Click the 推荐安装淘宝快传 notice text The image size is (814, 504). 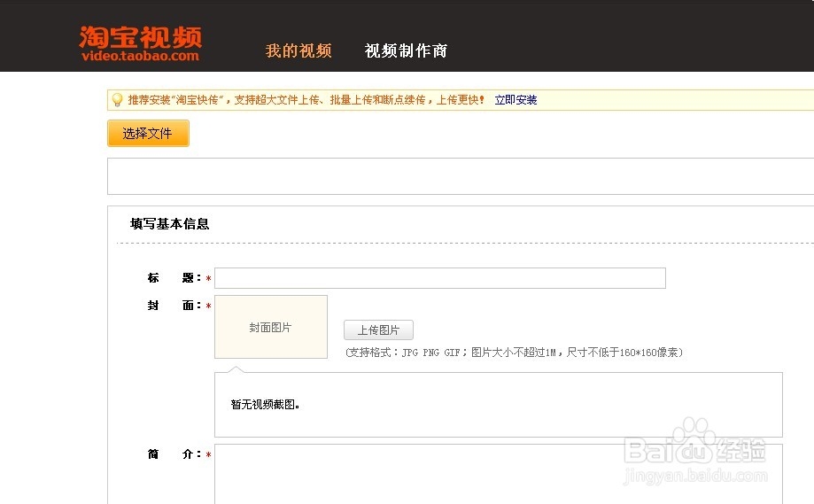point(306,100)
